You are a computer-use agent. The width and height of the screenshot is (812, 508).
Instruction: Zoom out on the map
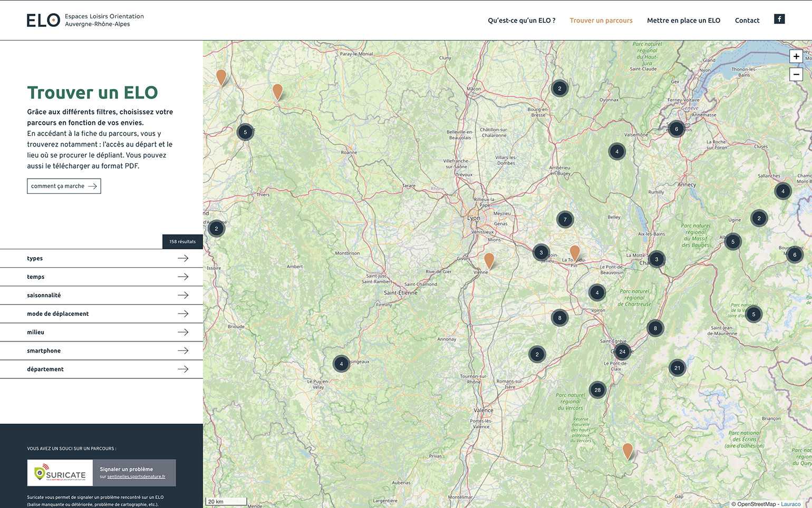(796, 75)
